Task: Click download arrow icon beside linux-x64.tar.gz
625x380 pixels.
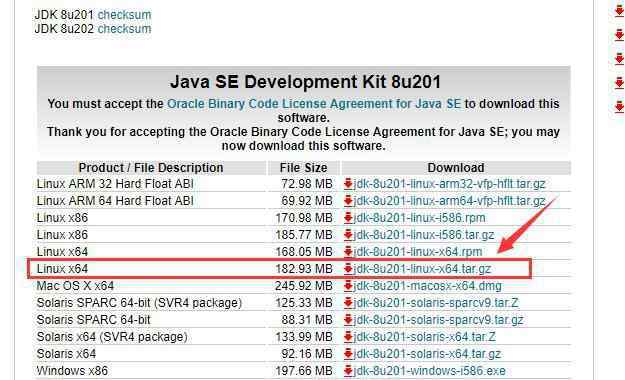Action: point(348,269)
